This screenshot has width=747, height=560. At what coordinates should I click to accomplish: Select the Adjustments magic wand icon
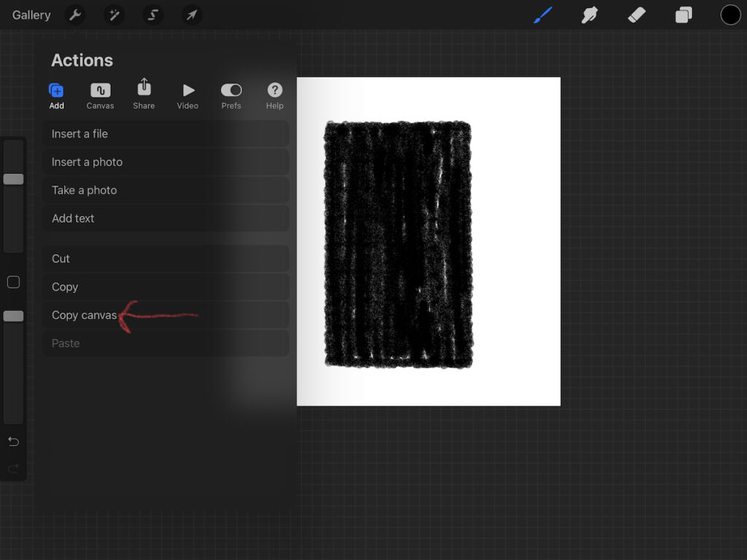(114, 15)
